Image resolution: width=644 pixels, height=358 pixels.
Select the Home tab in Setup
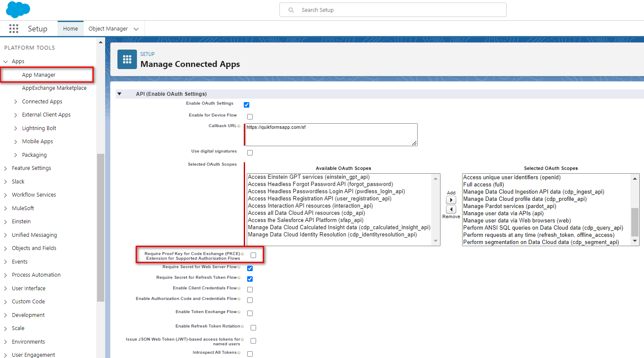(x=70, y=28)
